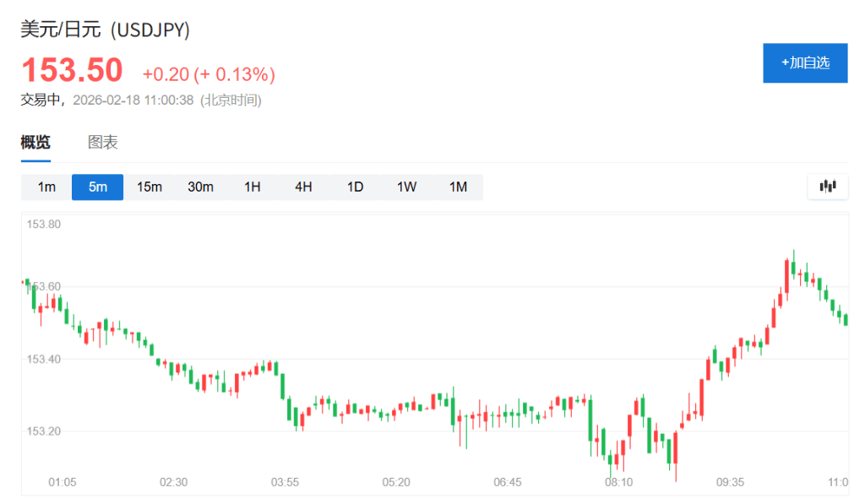Click the 153.80 y-axis price label

point(44,225)
